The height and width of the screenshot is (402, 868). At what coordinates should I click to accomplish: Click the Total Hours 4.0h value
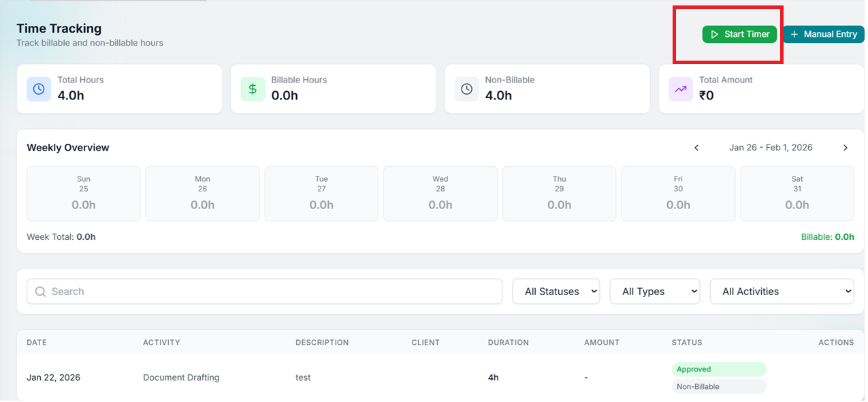point(71,95)
